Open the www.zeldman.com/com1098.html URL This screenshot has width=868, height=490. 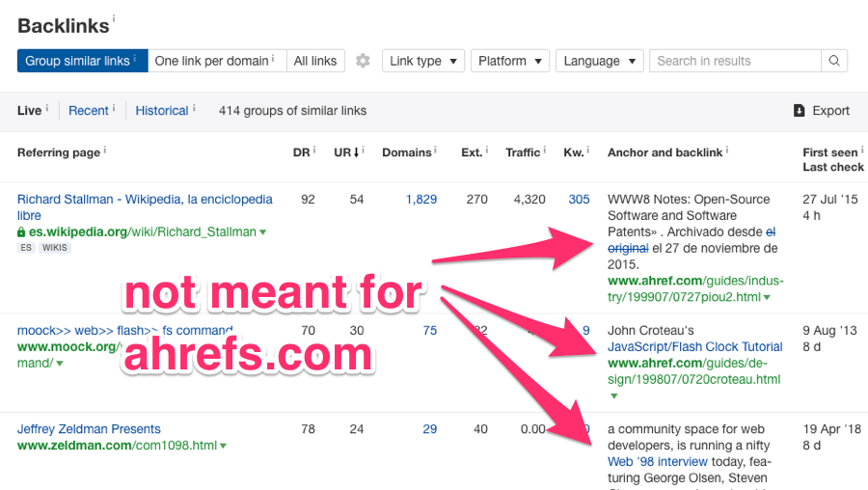117,446
